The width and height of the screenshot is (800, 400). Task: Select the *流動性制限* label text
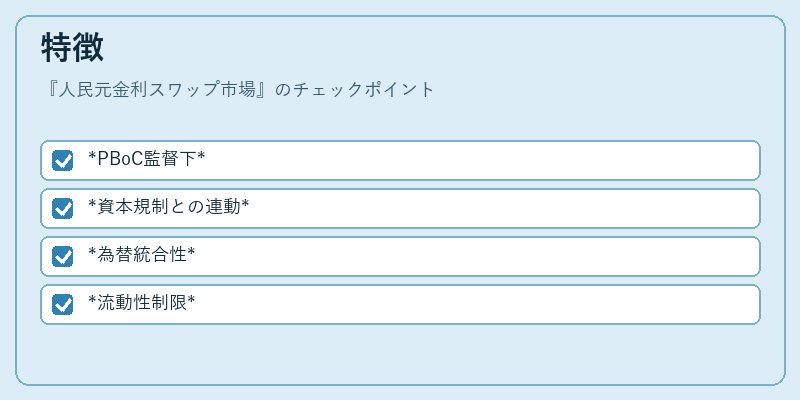[141, 303]
